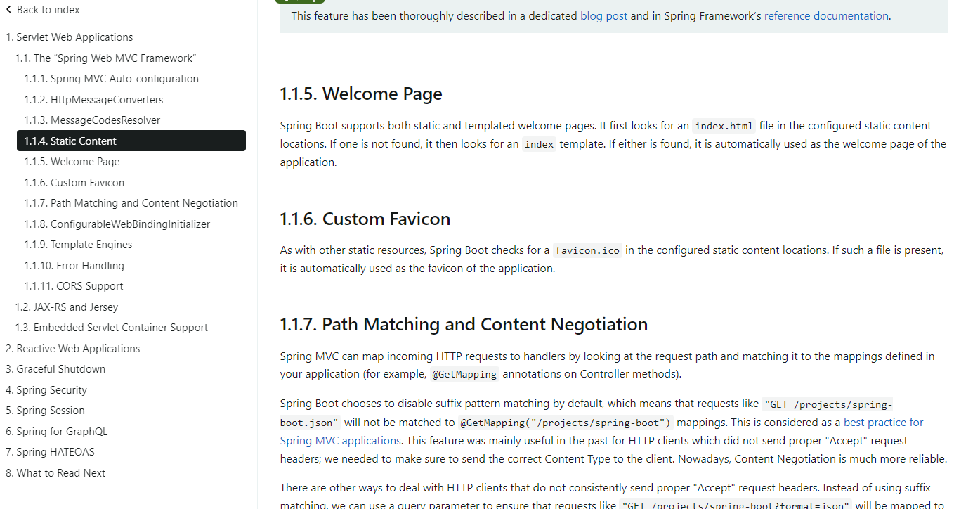Click 1.1.7. Path Matching and Content Negotiation heading
Screen dimensions: 980x509
point(464,324)
